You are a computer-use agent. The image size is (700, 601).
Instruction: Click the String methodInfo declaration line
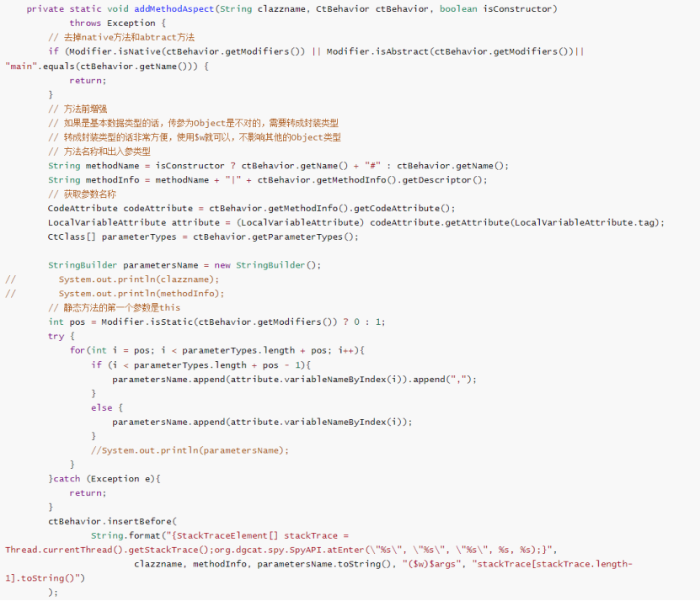click(267, 180)
